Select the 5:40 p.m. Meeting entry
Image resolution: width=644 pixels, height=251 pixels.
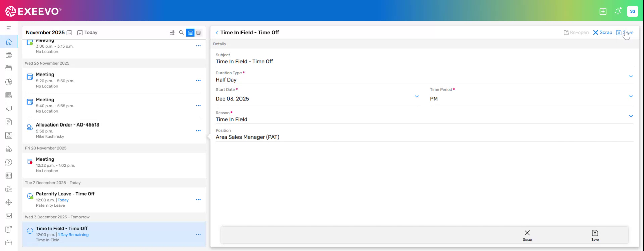tap(114, 105)
